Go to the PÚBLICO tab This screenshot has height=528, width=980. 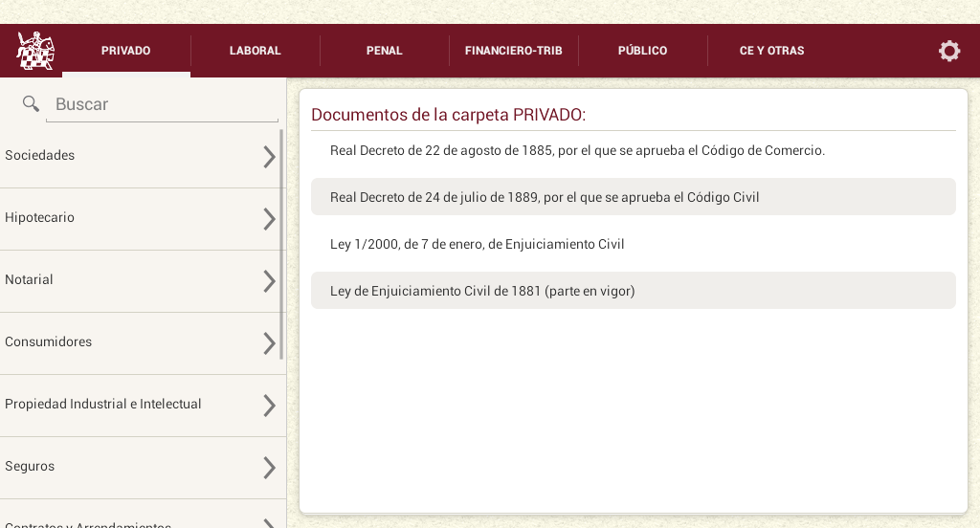click(642, 51)
